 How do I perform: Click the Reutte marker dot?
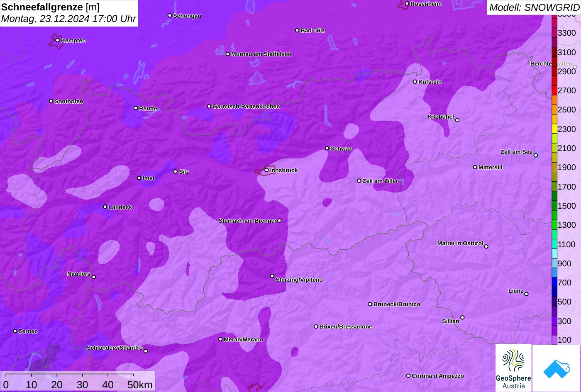[135, 108]
